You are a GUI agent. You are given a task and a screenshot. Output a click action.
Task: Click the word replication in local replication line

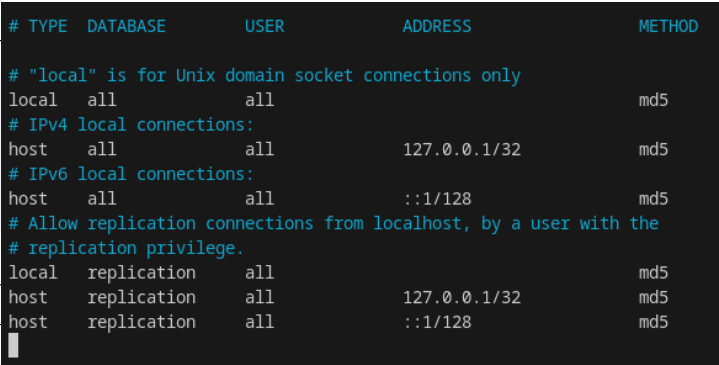[x=141, y=273]
